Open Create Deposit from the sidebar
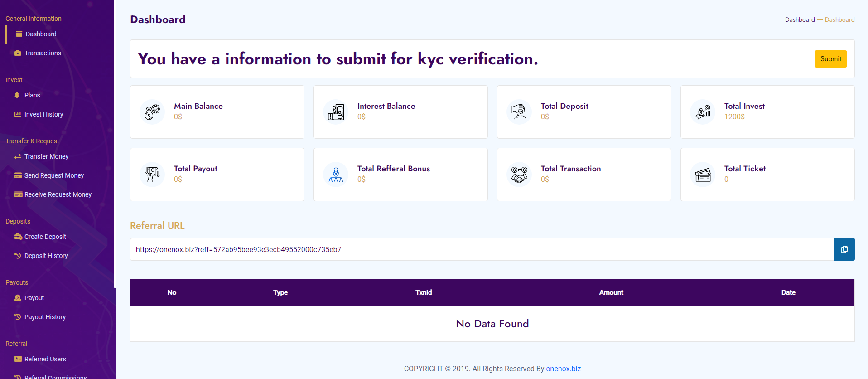This screenshot has width=868, height=379. click(x=45, y=237)
